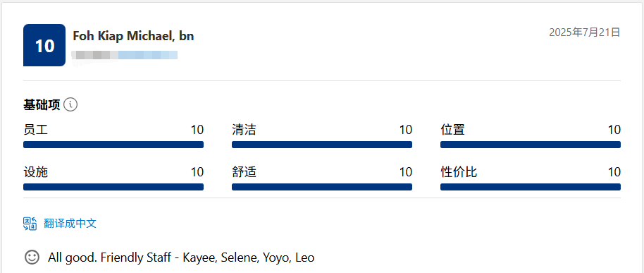Select the 基础项 section heading
Image resolution: width=644 pixels, height=273 pixels.
(x=42, y=105)
